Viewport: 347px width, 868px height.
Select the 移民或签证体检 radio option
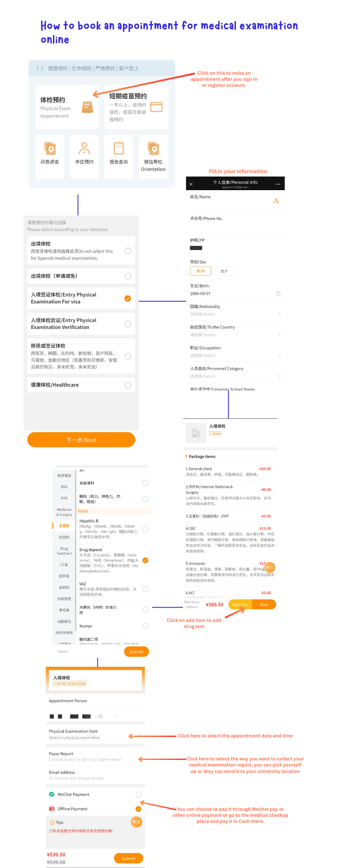coord(128,356)
